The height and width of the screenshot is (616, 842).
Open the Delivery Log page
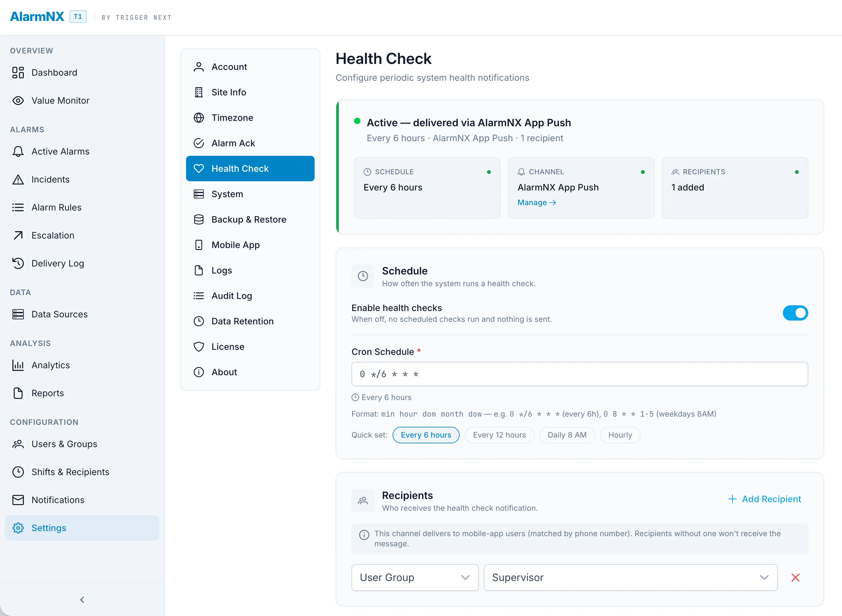(82, 263)
